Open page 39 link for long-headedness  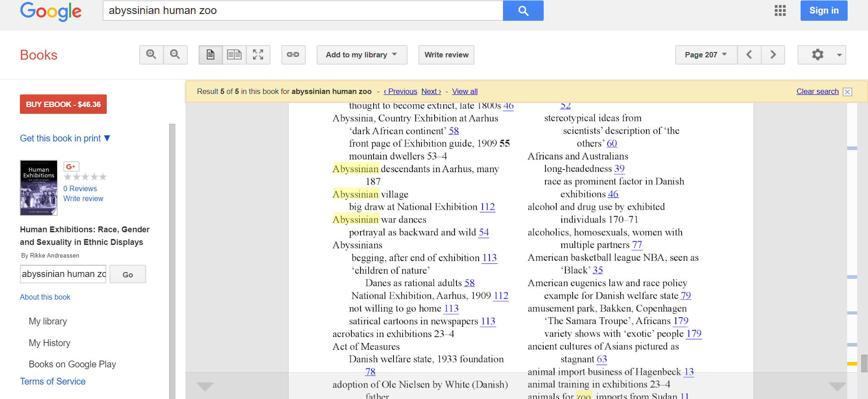(619, 169)
